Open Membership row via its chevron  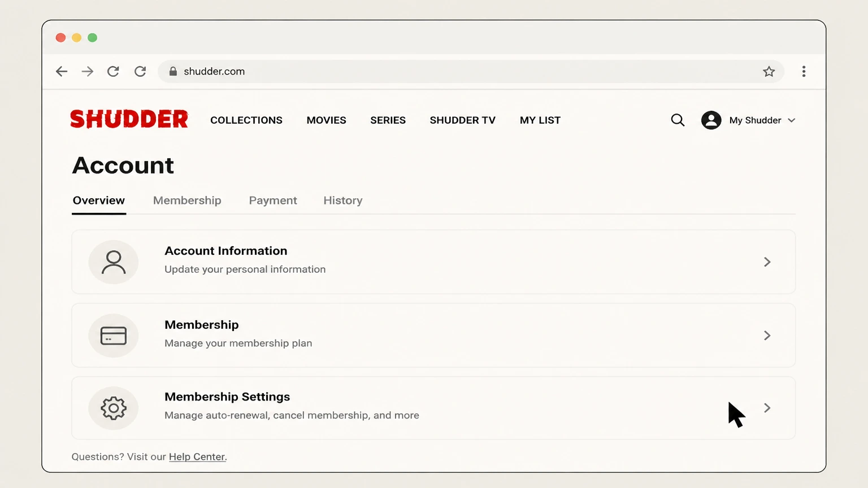tap(767, 335)
